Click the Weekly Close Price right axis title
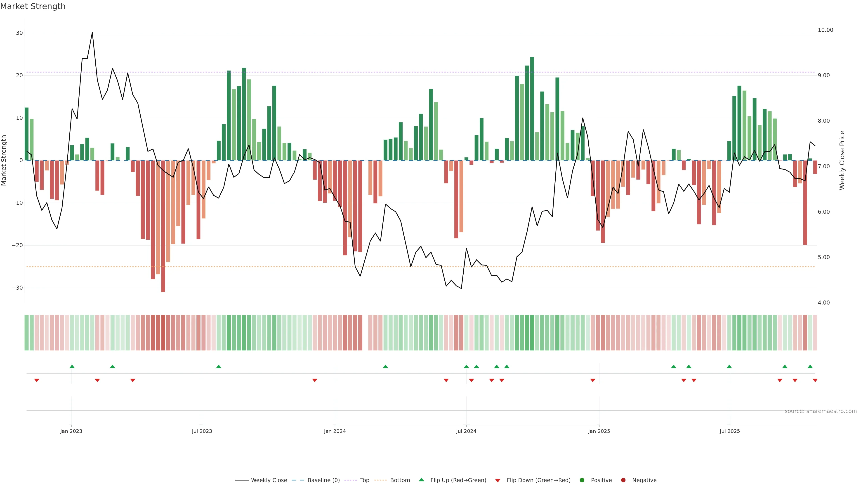868x488 pixels. click(x=842, y=160)
